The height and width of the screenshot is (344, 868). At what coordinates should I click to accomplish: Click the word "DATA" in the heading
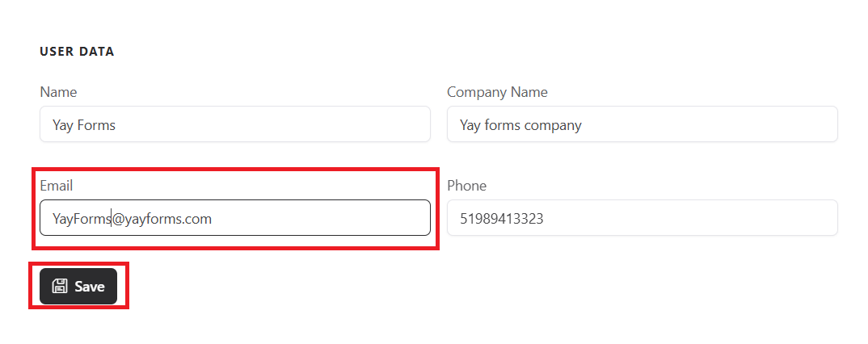point(97,52)
